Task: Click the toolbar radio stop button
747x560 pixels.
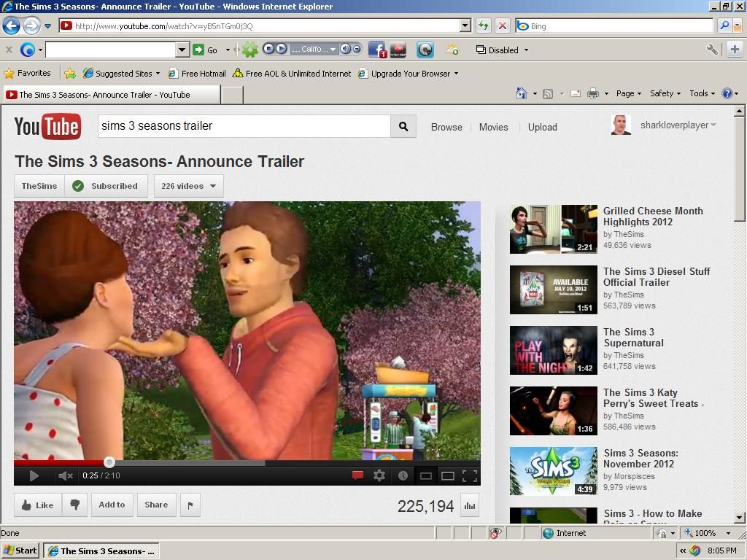Action: [x=268, y=49]
